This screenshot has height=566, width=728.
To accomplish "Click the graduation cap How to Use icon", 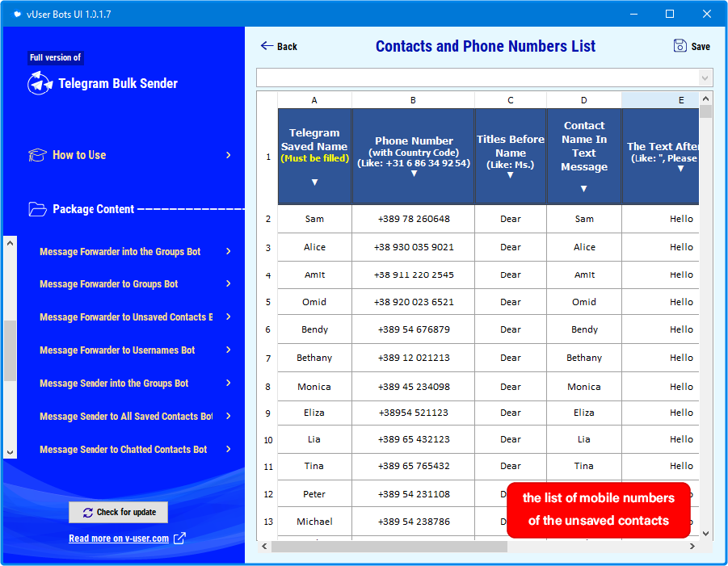I will click(38, 155).
